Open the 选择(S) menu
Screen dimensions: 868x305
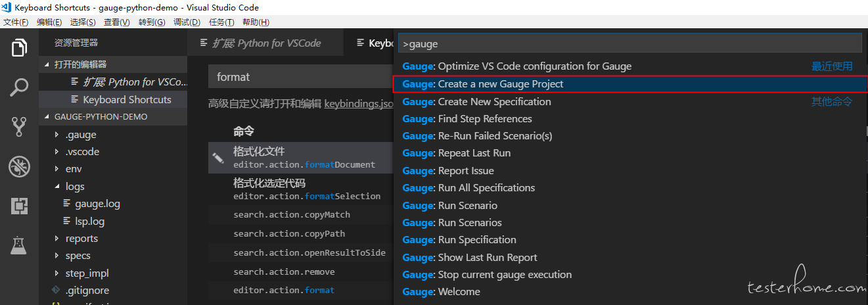83,22
